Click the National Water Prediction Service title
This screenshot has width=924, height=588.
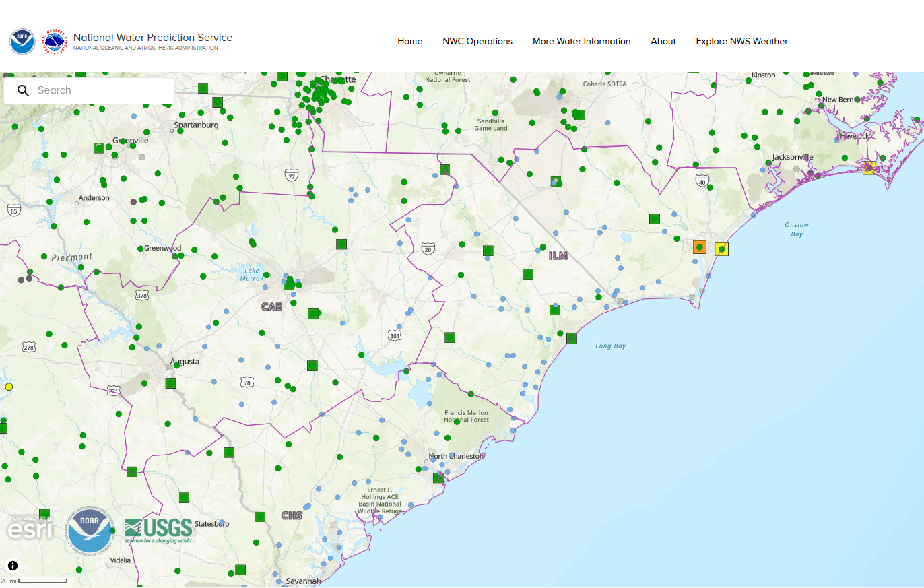point(153,38)
